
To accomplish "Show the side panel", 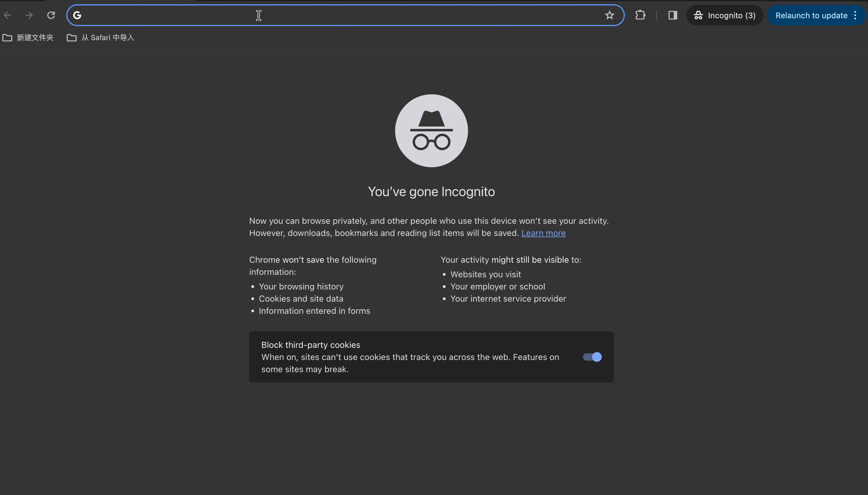I will coord(673,15).
